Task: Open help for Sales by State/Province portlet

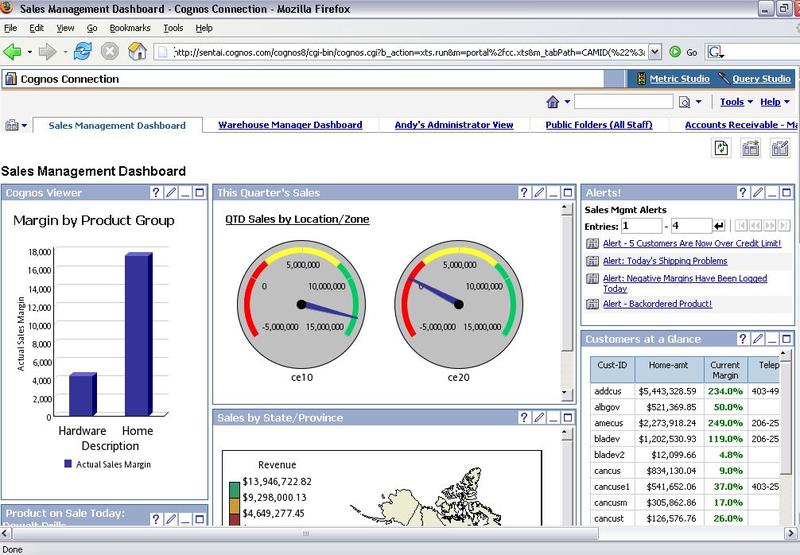Action: click(524, 417)
